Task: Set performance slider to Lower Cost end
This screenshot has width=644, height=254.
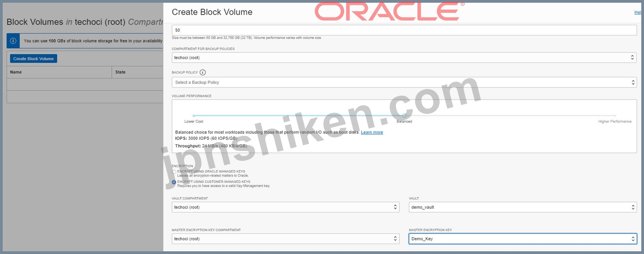Action: (x=194, y=116)
